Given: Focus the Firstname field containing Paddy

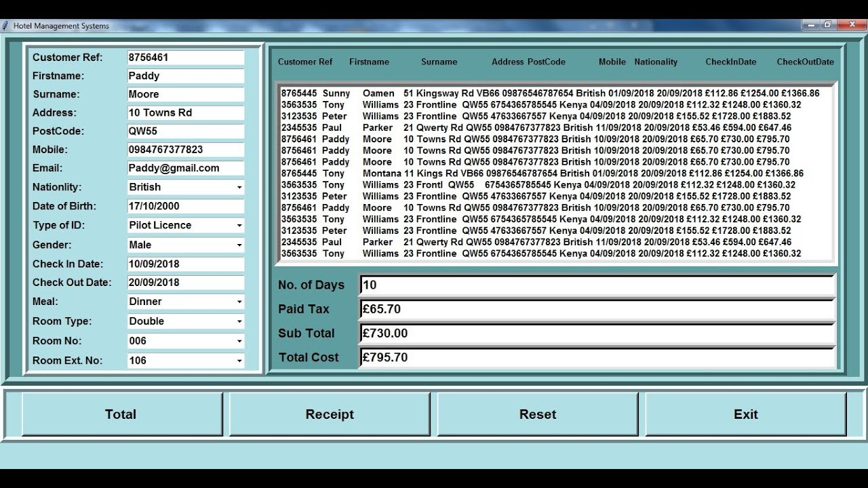Looking at the screenshot, I should point(186,76).
